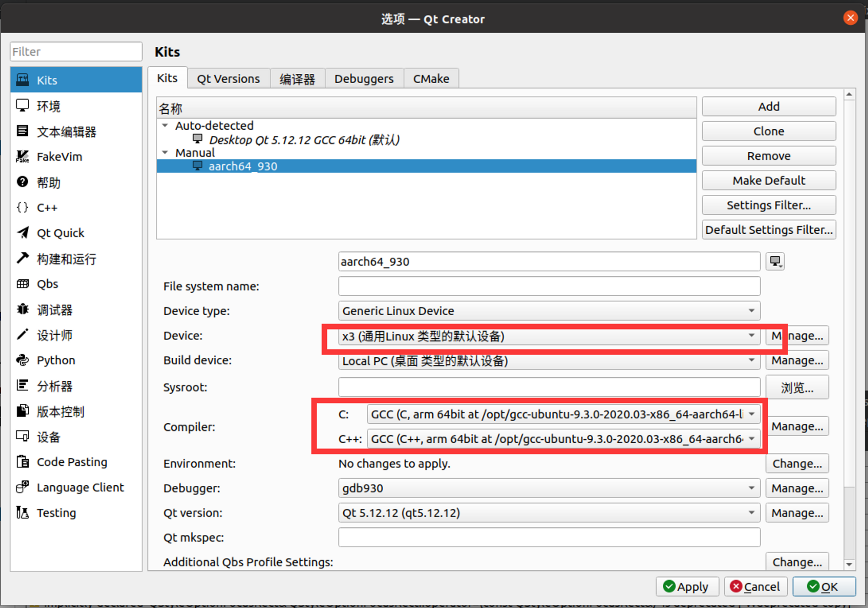Click Manage... next to Device
Screen dimensions: 868x608
[797, 336]
